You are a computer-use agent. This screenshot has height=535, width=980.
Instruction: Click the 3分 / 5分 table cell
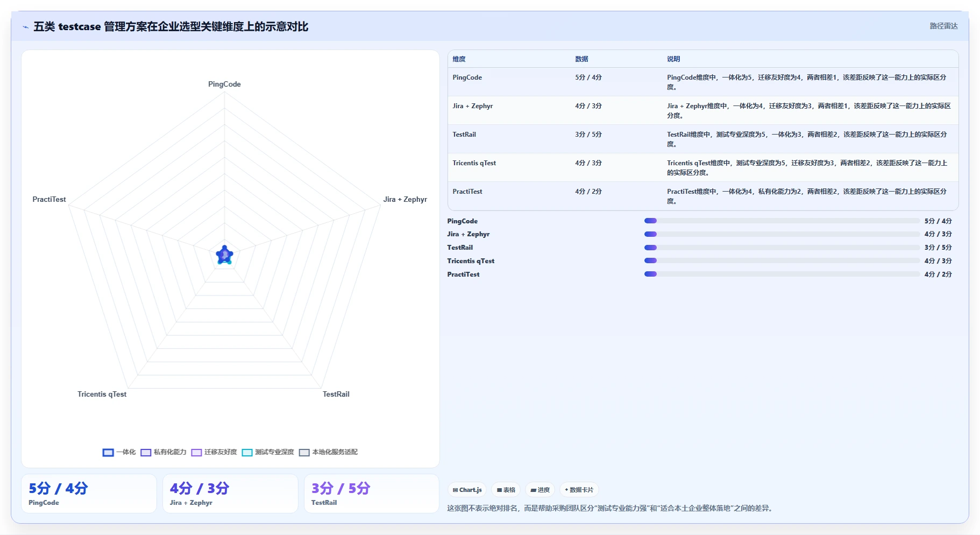[x=588, y=135]
